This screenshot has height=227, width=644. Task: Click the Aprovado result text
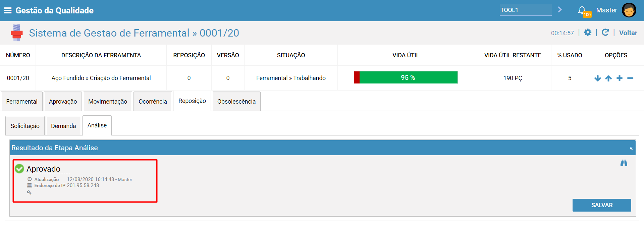(x=44, y=169)
